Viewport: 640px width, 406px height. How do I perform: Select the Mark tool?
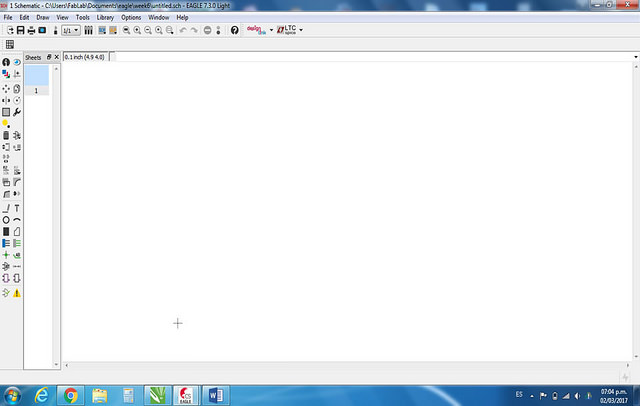tap(17, 74)
